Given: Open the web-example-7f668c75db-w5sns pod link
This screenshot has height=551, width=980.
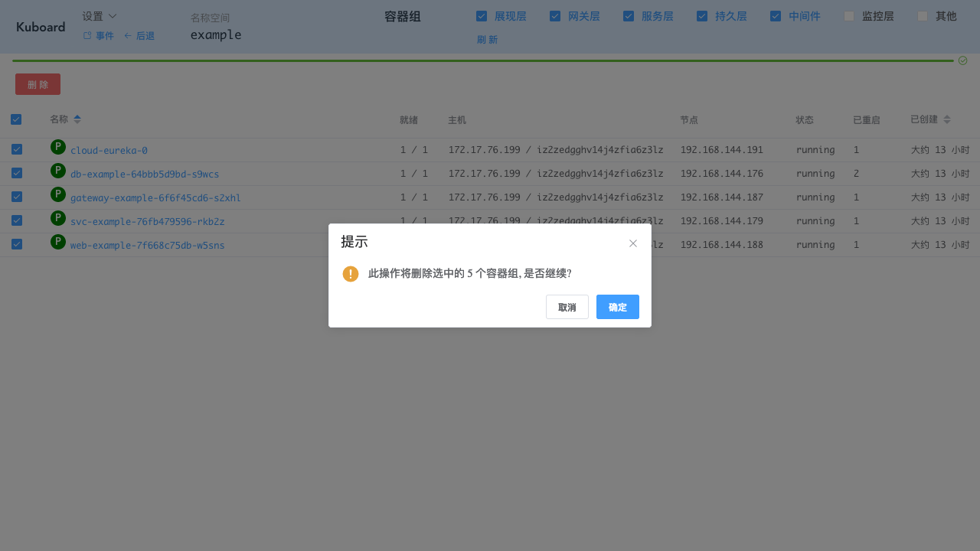Looking at the screenshot, I should point(148,246).
